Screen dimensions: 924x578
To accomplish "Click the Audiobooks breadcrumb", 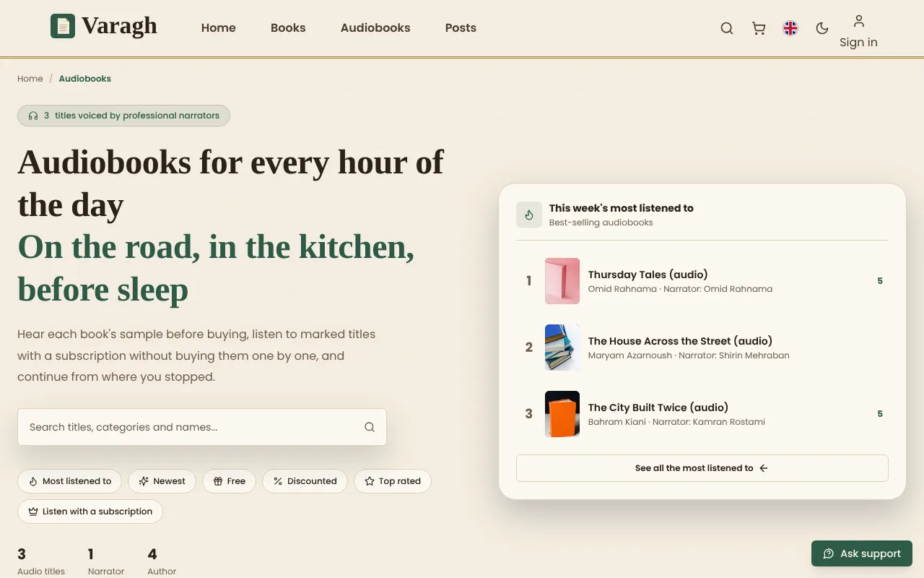I will [x=85, y=79].
